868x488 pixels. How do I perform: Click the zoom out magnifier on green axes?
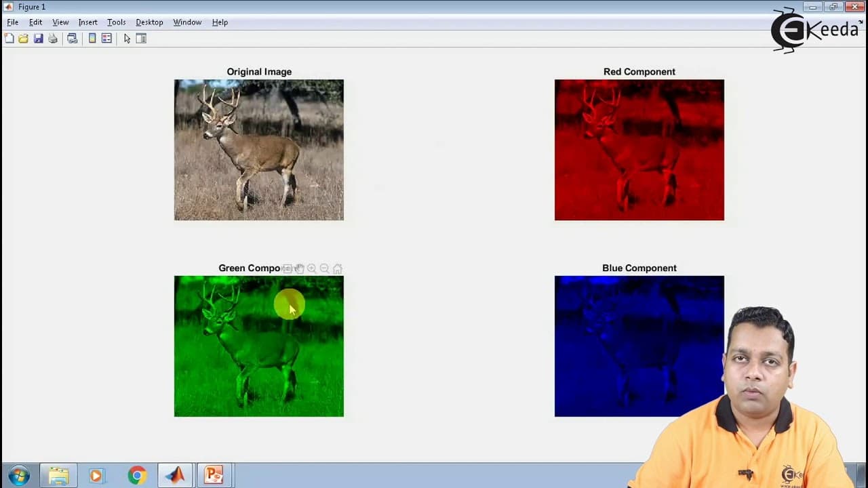[324, 268]
